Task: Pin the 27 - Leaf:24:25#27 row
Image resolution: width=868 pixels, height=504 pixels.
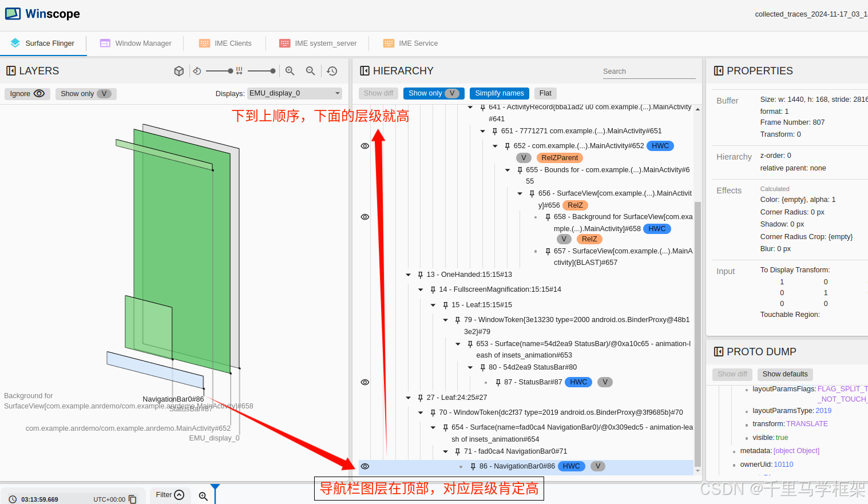Action: tap(421, 398)
